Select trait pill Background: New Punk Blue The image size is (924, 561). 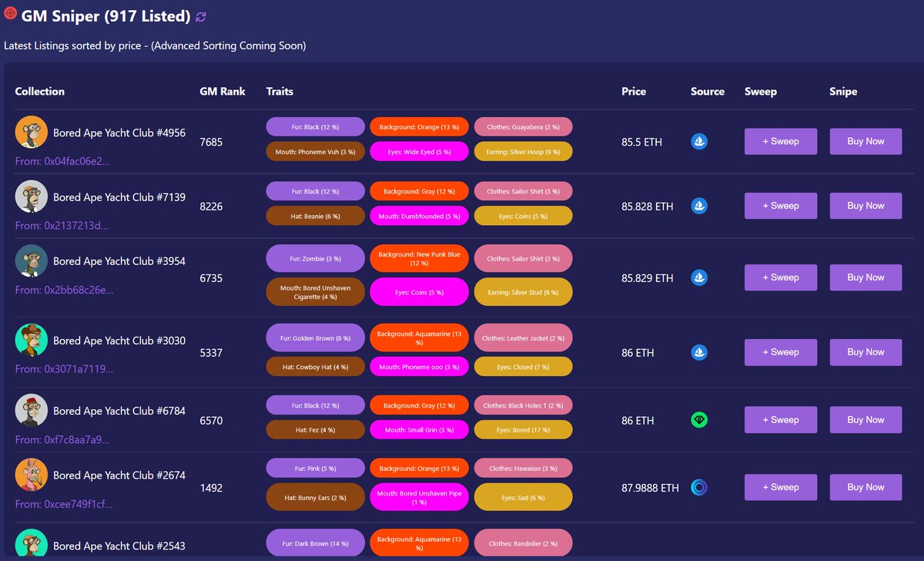pos(420,259)
